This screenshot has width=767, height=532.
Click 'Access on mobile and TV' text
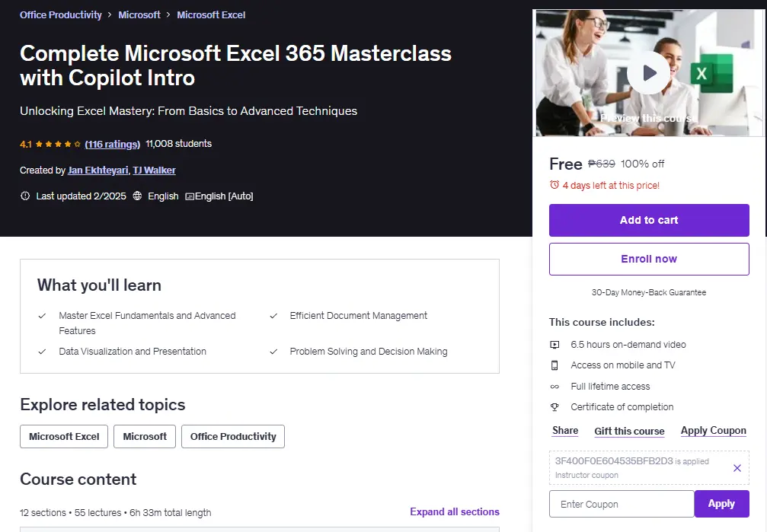[623, 365]
